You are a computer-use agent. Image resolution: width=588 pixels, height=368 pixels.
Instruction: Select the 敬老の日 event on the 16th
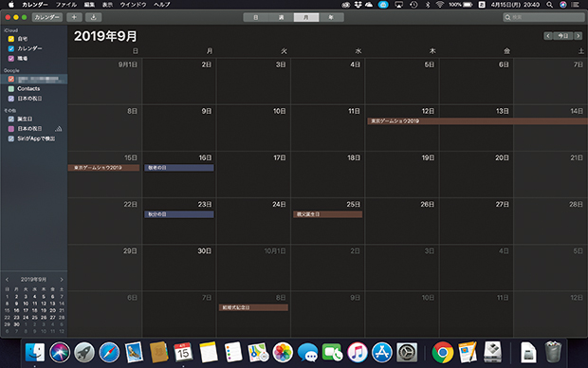179,168
